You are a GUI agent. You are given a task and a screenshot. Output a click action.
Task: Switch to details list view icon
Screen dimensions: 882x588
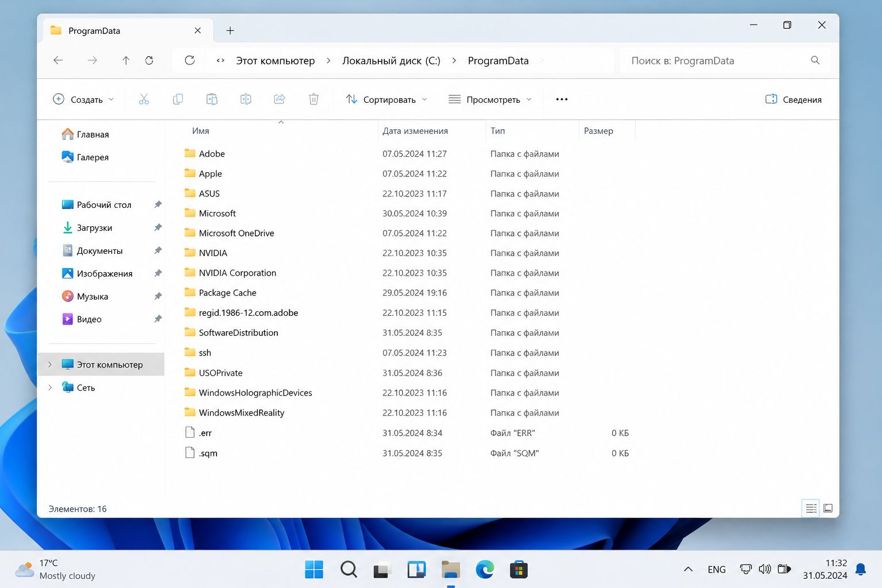[811, 508]
